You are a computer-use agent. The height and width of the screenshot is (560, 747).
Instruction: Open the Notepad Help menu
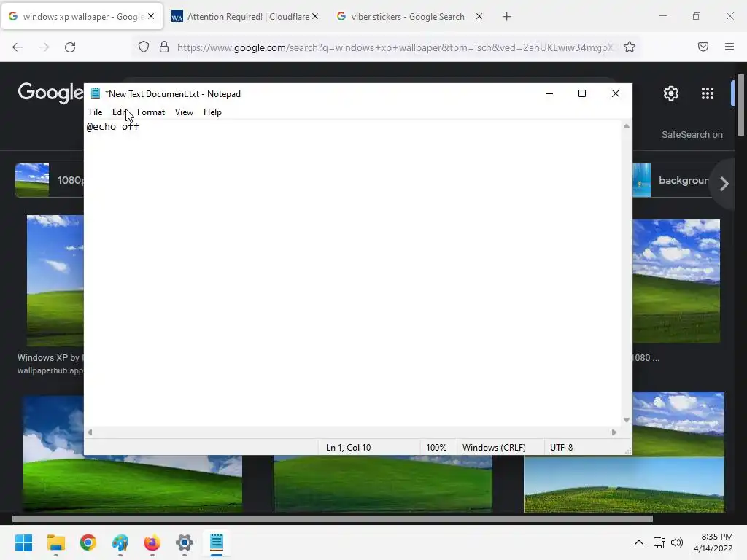[x=212, y=112]
